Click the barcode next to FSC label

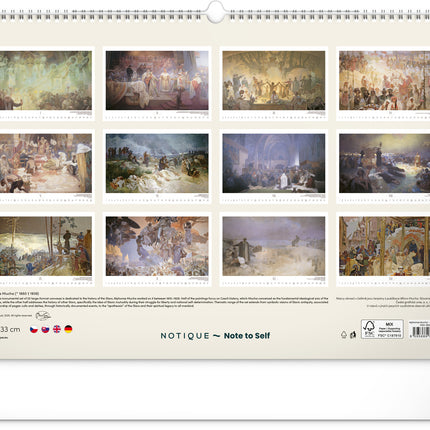tap(420, 331)
